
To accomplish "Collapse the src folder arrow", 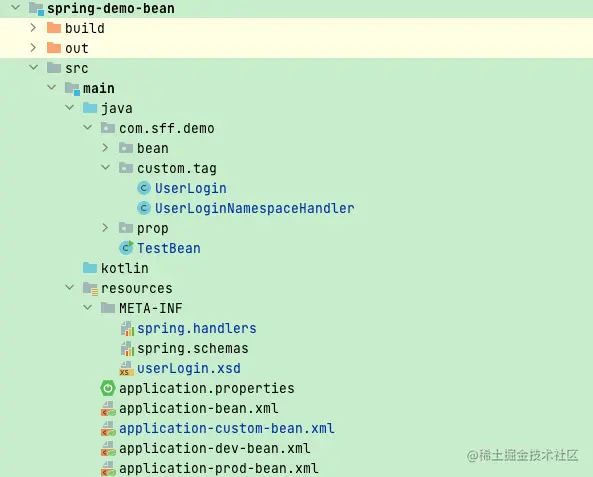I will 34,68.
